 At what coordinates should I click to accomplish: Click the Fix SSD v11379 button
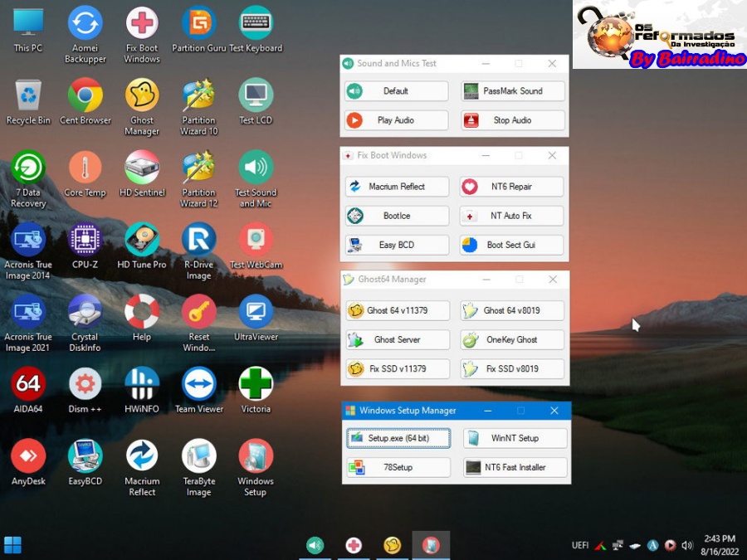coord(398,368)
